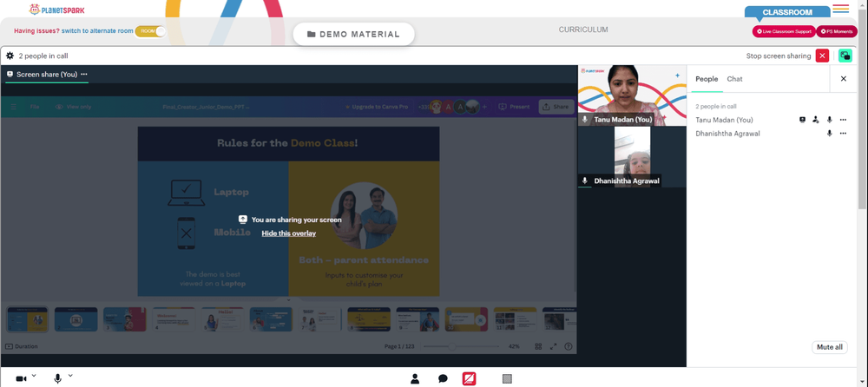The height and width of the screenshot is (387, 868).
Task: Click switch to alternate room link
Action: [x=97, y=31]
